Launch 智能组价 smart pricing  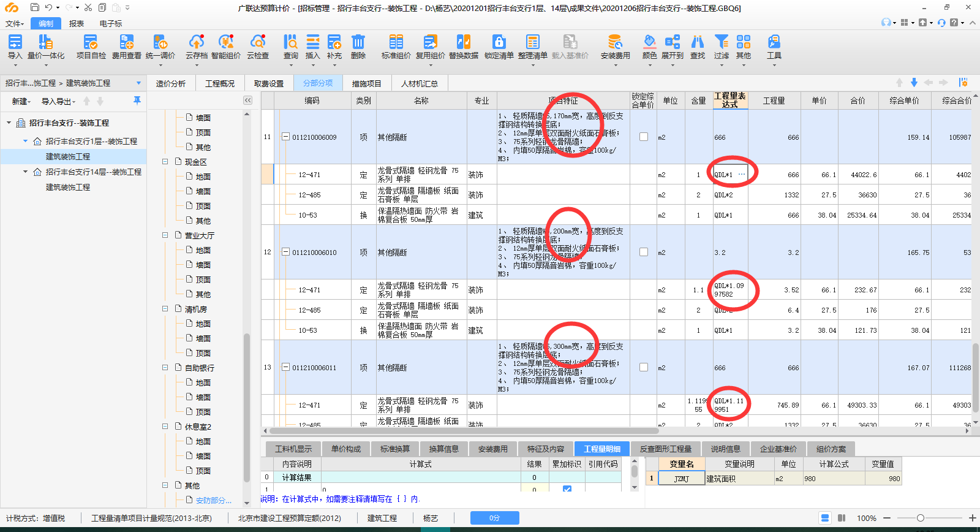226,47
